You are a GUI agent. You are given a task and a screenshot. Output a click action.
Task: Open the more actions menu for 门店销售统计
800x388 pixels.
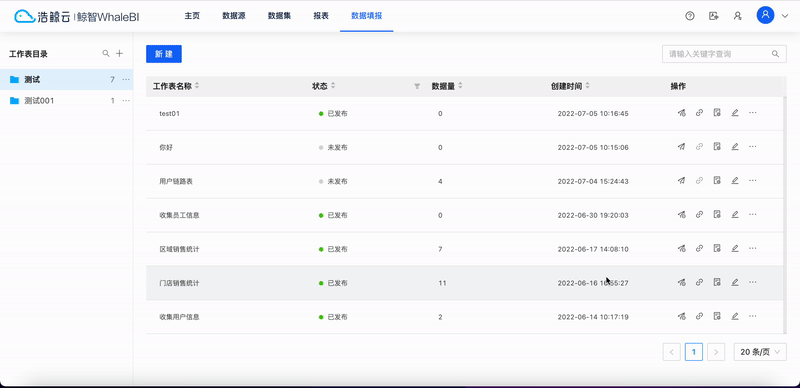coord(752,282)
